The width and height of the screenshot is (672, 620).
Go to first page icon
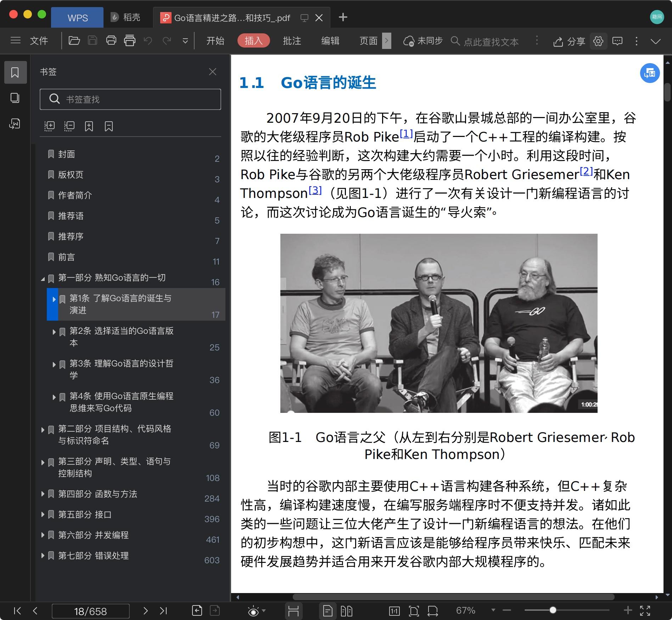pos(17,611)
